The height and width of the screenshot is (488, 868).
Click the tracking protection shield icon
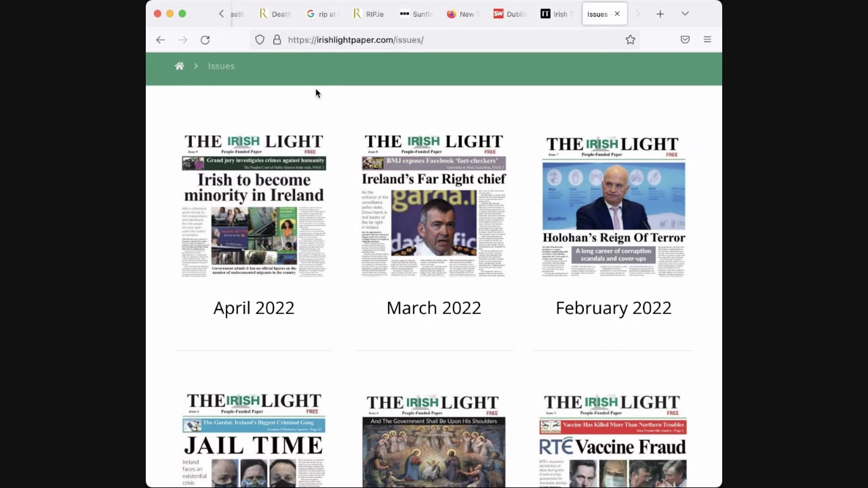[x=260, y=40]
